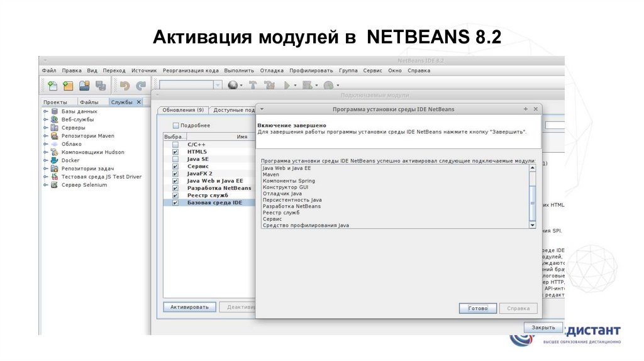Open the installer window menu arrow

pyautogui.click(x=262, y=109)
